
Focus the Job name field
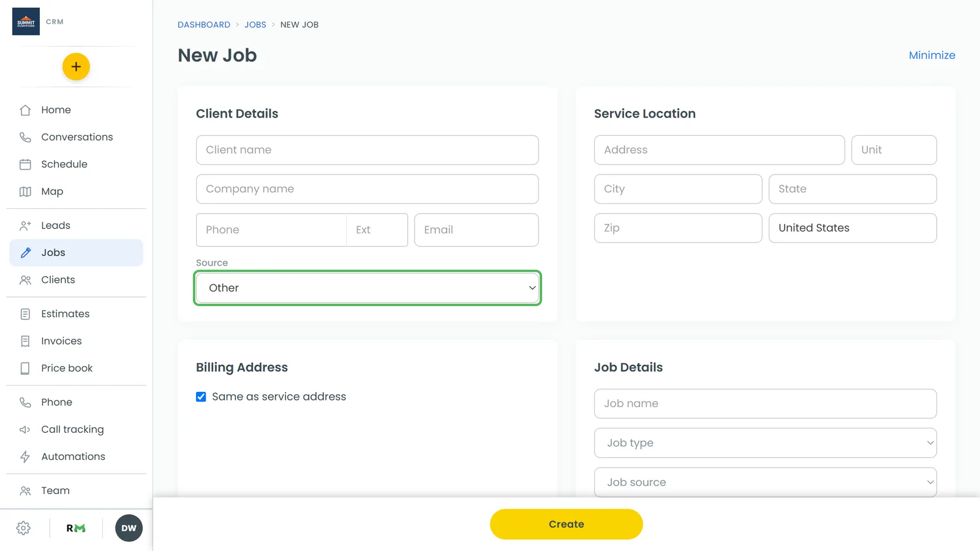click(766, 404)
